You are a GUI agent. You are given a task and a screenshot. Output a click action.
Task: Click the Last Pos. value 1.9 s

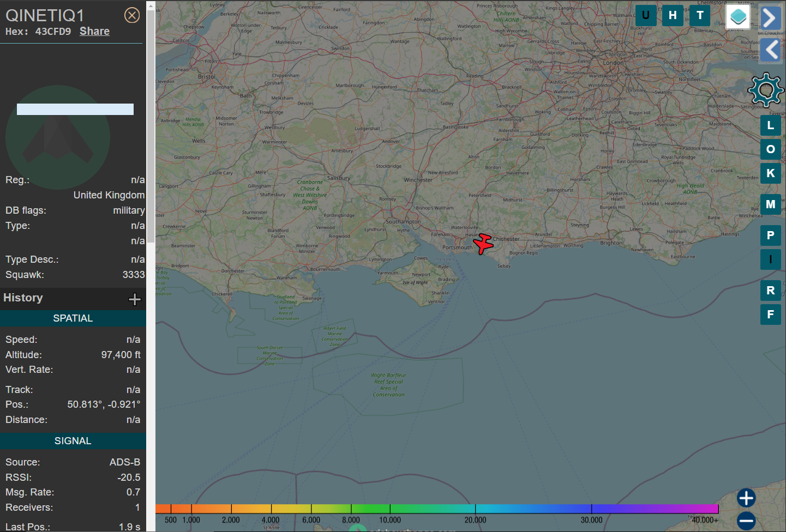pos(130,527)
